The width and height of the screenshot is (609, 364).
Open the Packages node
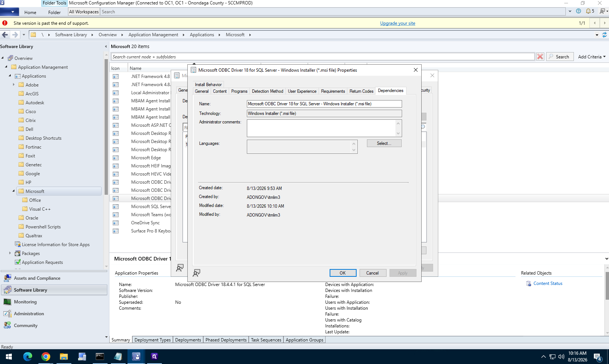pyautogui.click(x=31, y=254)
